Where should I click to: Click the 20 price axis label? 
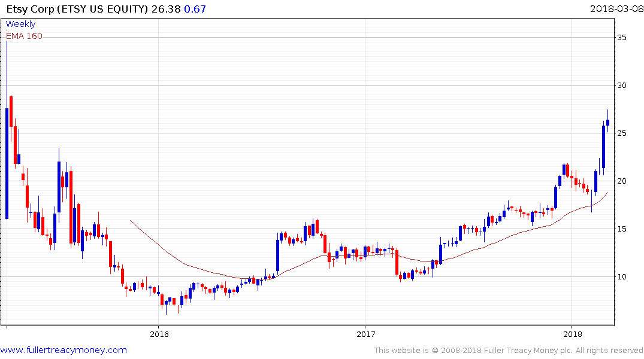point(621,181)
